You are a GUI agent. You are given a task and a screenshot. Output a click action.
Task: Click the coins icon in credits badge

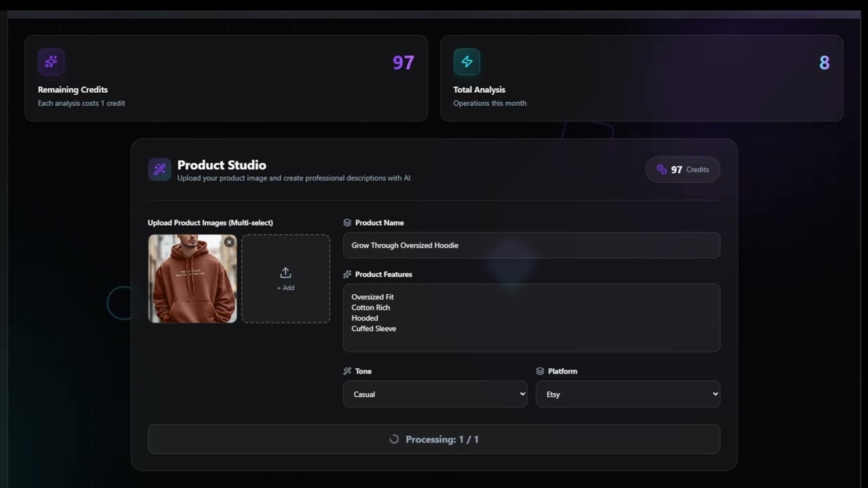[x=662, y=169]
